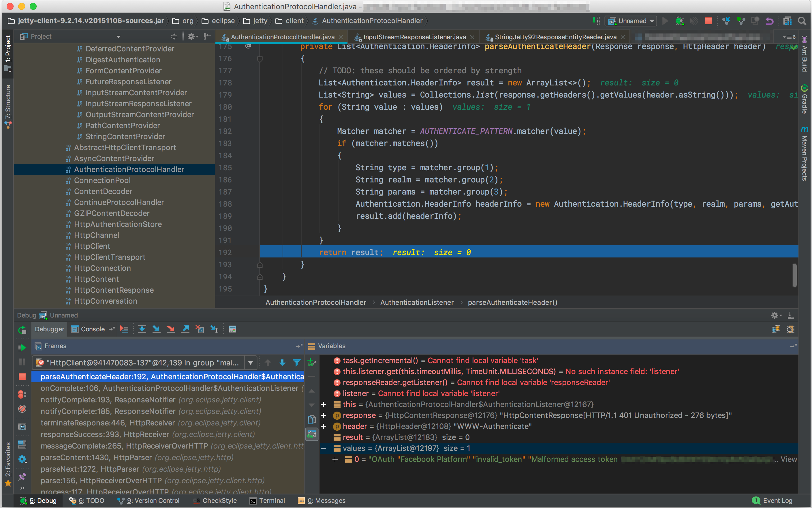Click the fold marker at line 176
Image resolution: width=812 pixels, height=508 pixels.
tap(260, 59)
